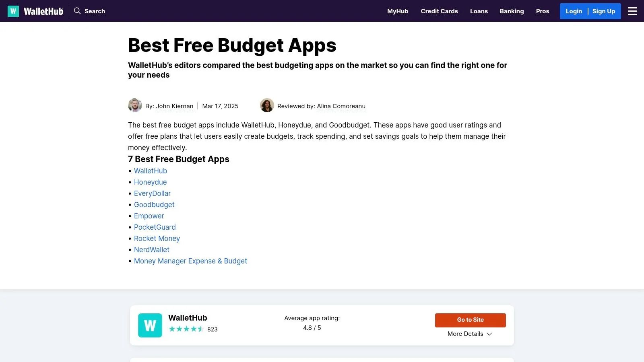Click the Login button
This screenshot has width=644, height=362.
[574, 11]
